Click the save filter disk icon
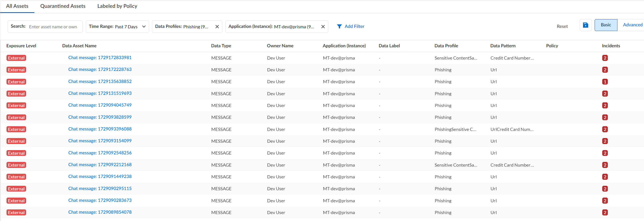 click(585, 25)
